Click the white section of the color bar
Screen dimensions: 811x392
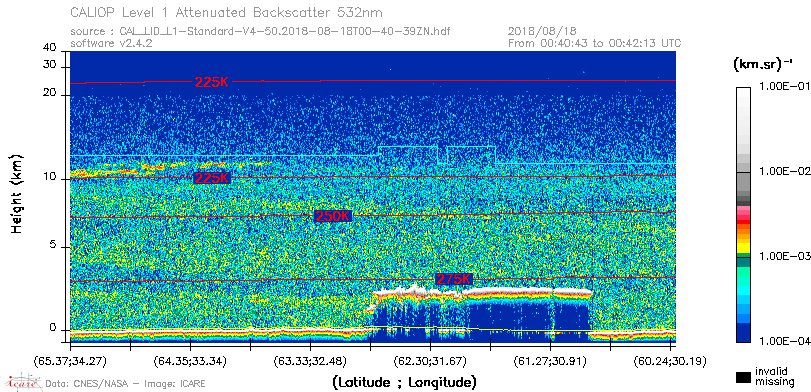[x=743, y=124]
